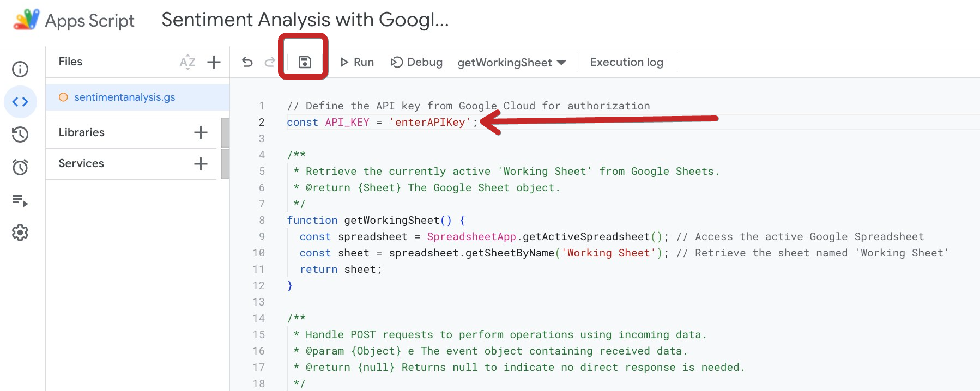Viewport: 980px width, 391px height.
Task: Open the Execution log
Action: coord(626,62)
